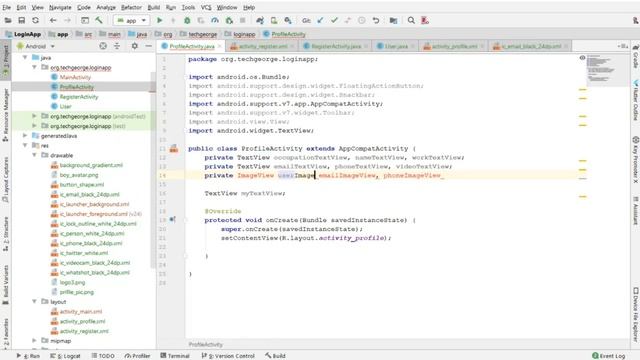Viewport: 640px width, 360px height.
Task: Click the Sync/refresh toolbar icon
Action: (x=36, y=20)
